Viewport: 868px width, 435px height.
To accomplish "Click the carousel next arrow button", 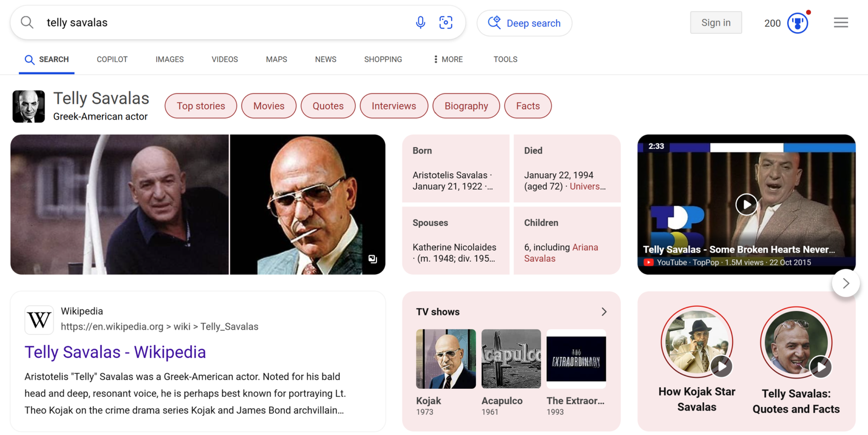I will [x=846, y=283].
